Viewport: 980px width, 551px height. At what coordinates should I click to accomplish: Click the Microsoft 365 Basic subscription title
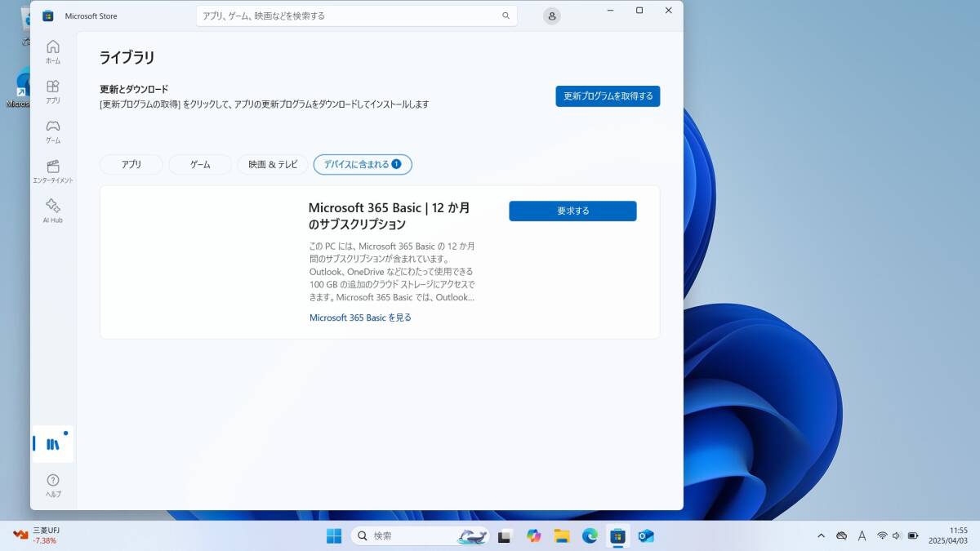coord(389,216)
